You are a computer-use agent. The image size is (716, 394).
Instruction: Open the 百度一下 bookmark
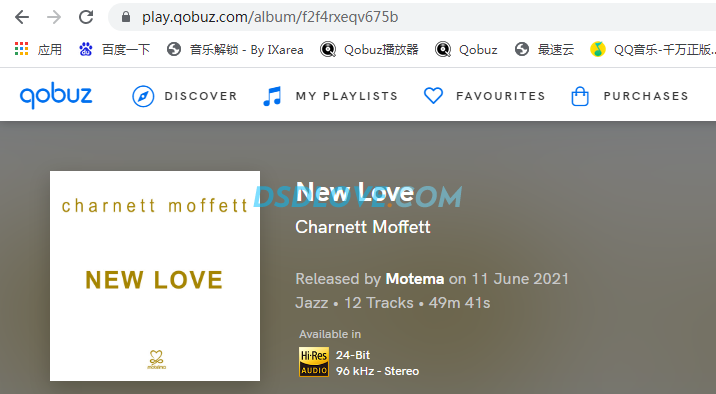pyautogui.click(x=115, y=49)
